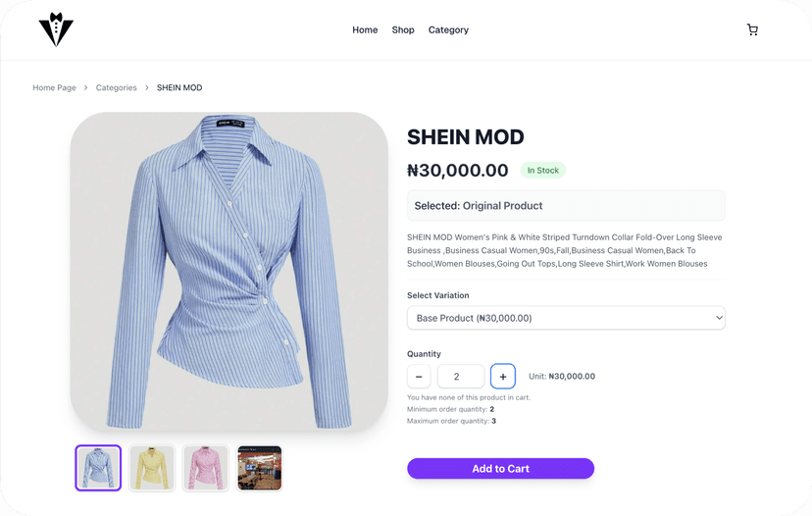Screen dimensions: 812x516
Task: Open the Category menu item
Action: [x=448, y=29]
